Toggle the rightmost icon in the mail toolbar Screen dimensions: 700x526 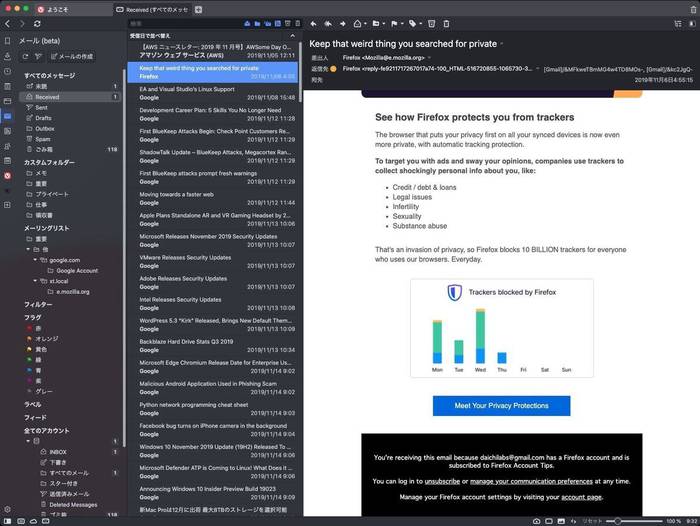[692, 24]
